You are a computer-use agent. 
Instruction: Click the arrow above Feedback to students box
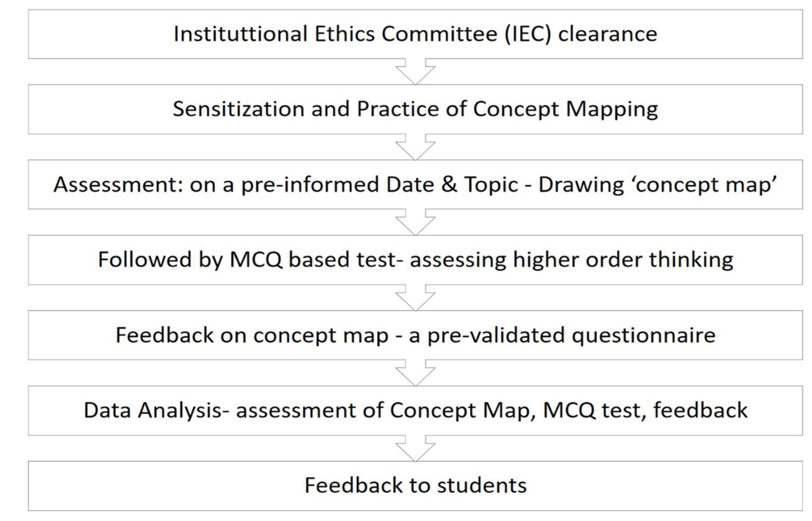tap(415, 448)
